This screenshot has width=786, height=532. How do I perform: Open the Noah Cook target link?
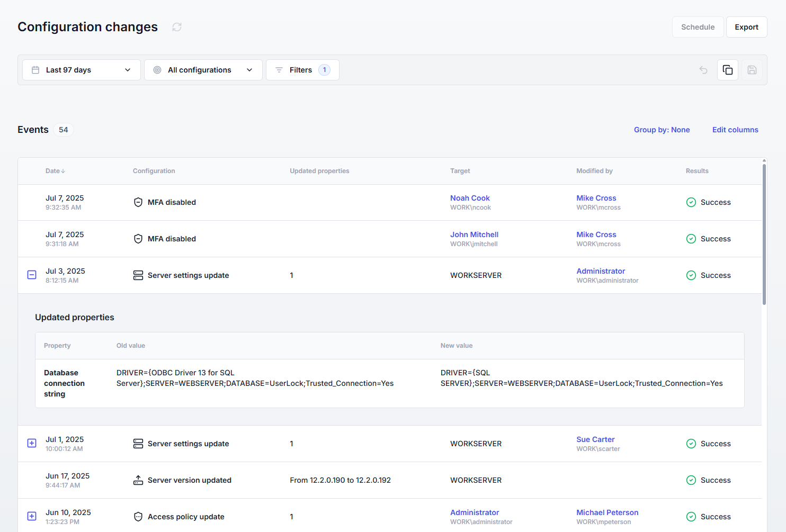click(x=470, y=197)
